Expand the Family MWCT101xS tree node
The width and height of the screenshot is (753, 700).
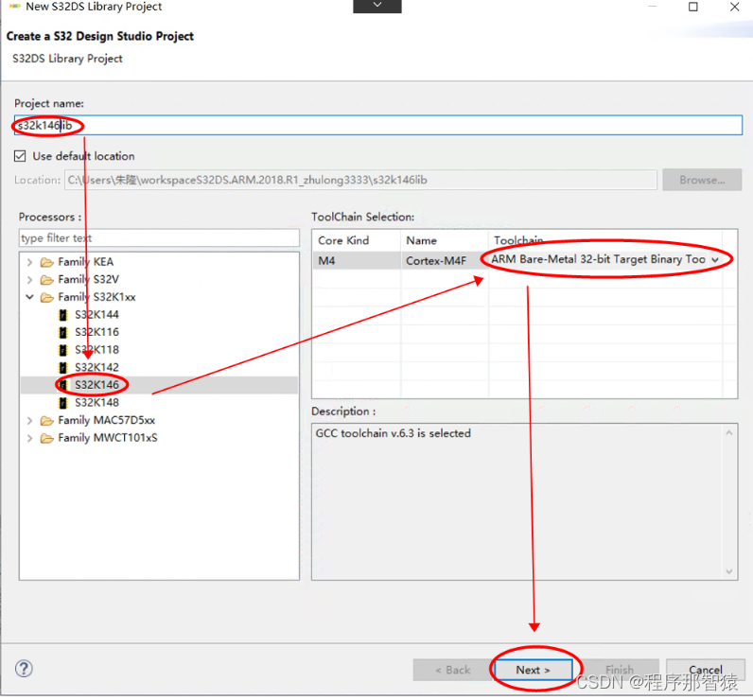click(29, 438)
